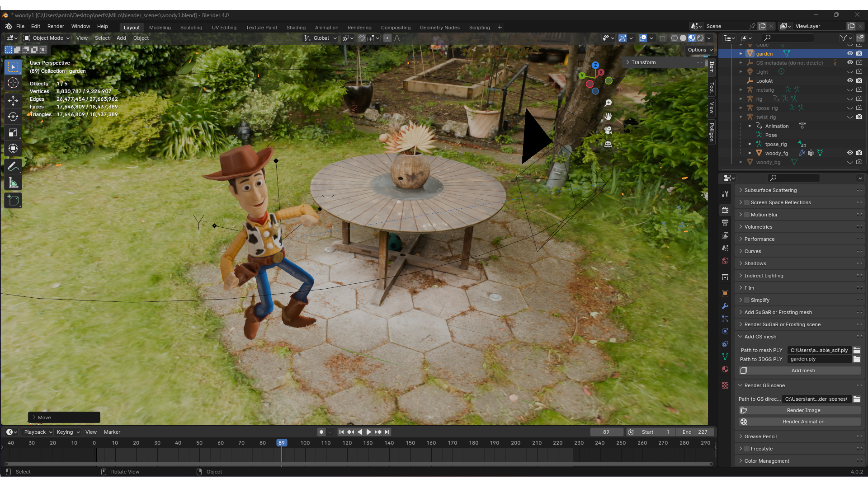This screenshot has height=488, width=868.
Task: Open the Object properties tab icon
Action: [x=725, y=293]
